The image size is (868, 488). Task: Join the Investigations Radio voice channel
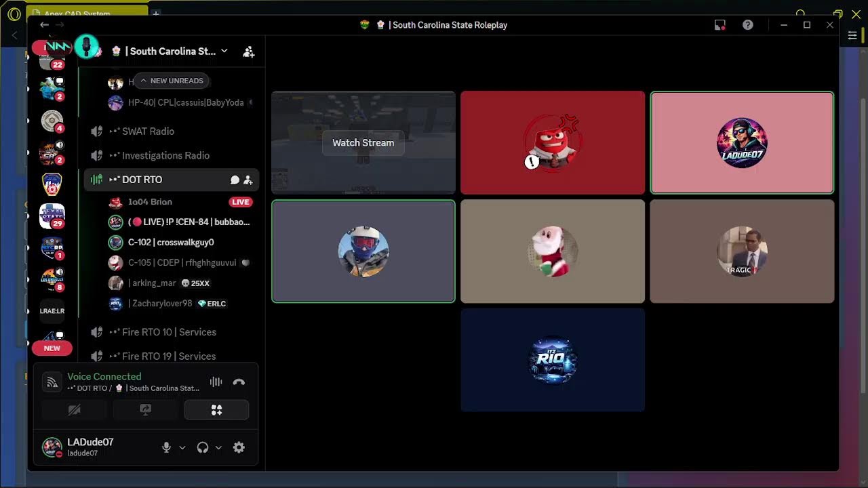pos(165,156)
